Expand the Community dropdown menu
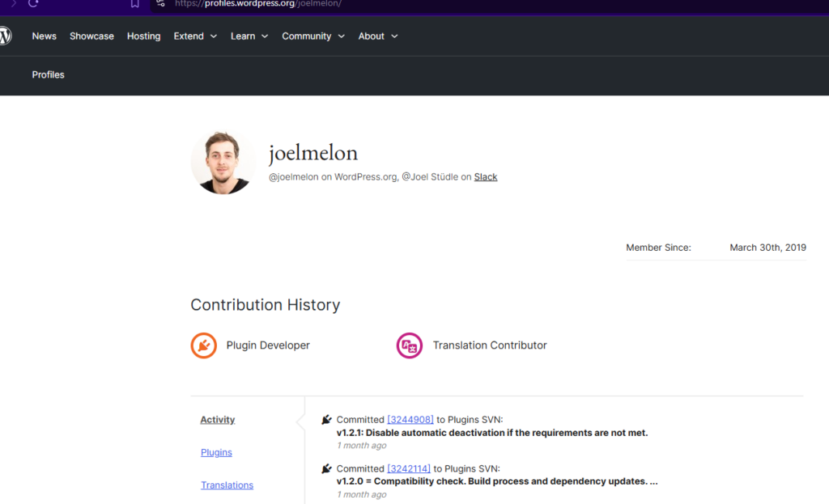 coord(312,36)
